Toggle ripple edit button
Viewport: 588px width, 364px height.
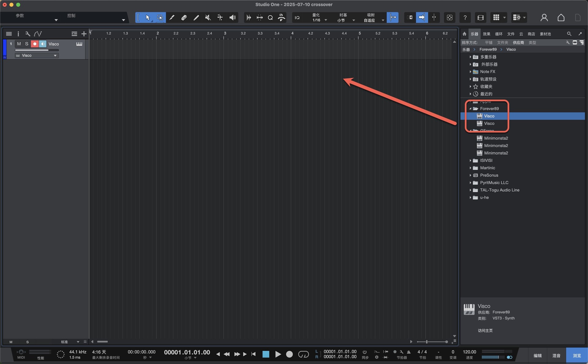(x=410, y=17)
